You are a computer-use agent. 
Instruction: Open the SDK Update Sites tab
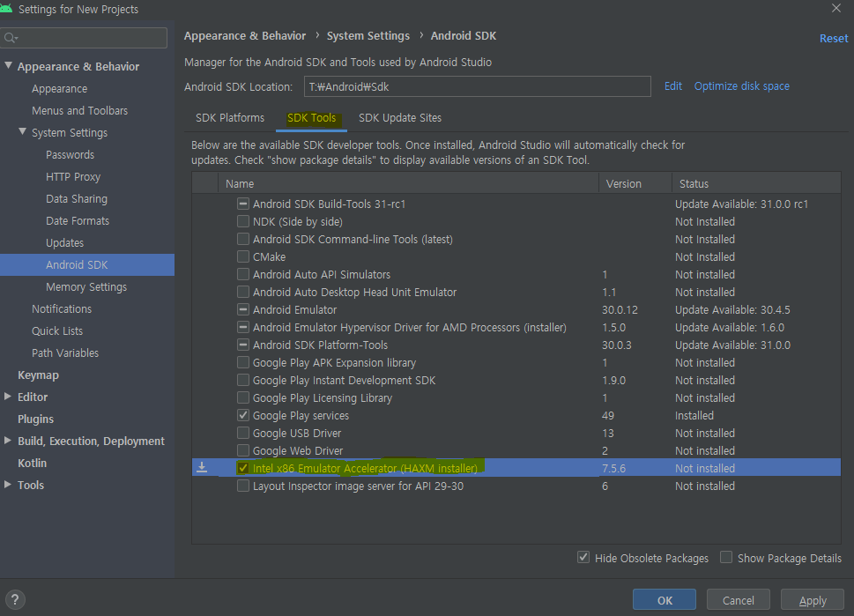point(400,117)
